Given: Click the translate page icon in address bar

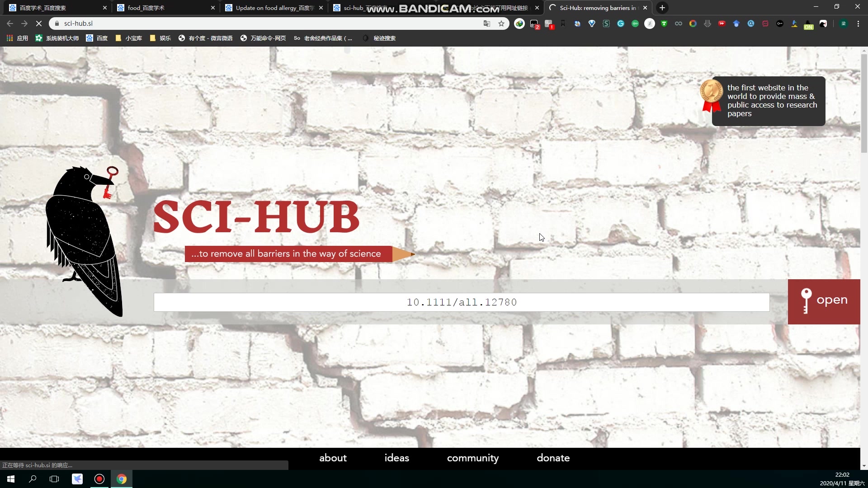Looking at the screenshot, I should 486,23.
